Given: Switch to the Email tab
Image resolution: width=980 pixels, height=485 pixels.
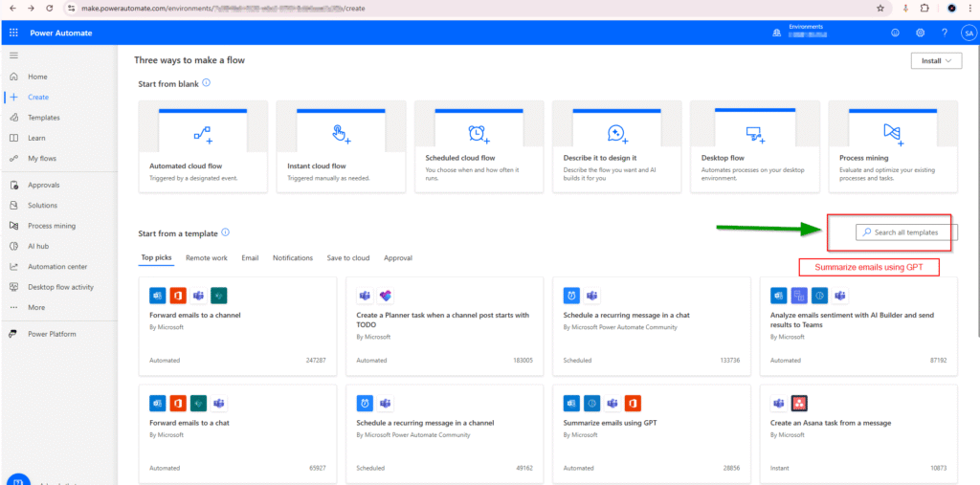Looking at the screenshot, I should [250, 257].
